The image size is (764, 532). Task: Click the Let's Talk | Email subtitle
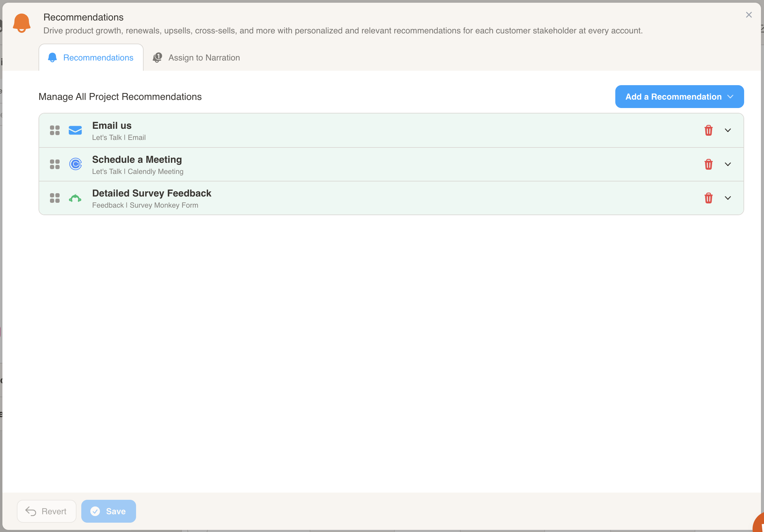[x=119, y=138]
